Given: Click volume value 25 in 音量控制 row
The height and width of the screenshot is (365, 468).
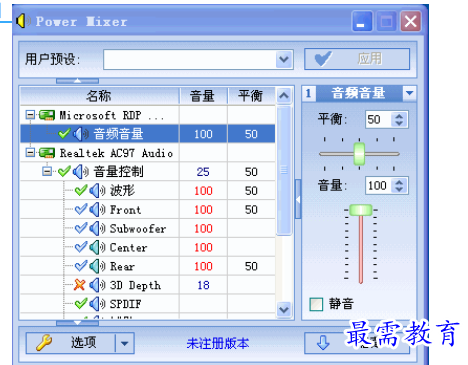Looking at the screenshot, I should tap(203, 172).
